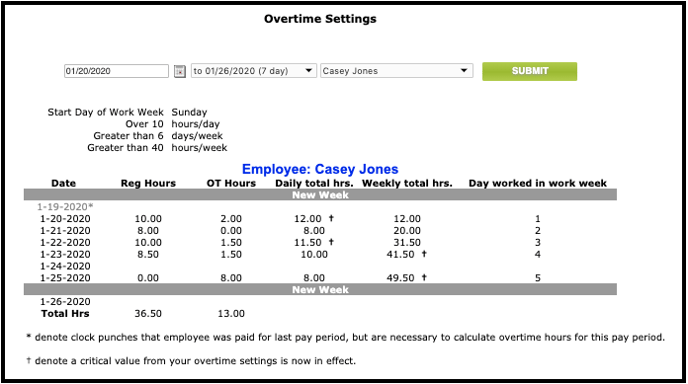688x384 pixels.
Task: Open the 'to 01/26/2020 (7 day)' dropdown
Action: tap(254, 71)
